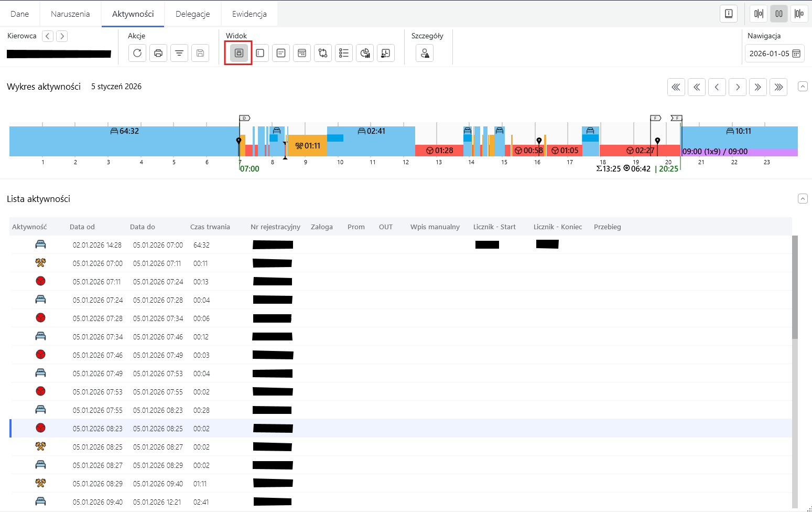
Task: Enable the left split layout mode
Action: point(759,14)
